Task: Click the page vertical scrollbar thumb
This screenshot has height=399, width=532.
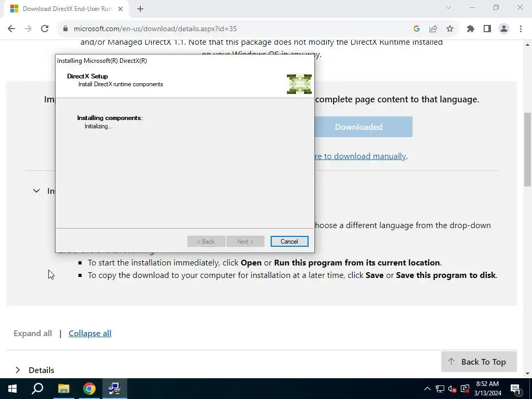Action: tap(528, 149)
